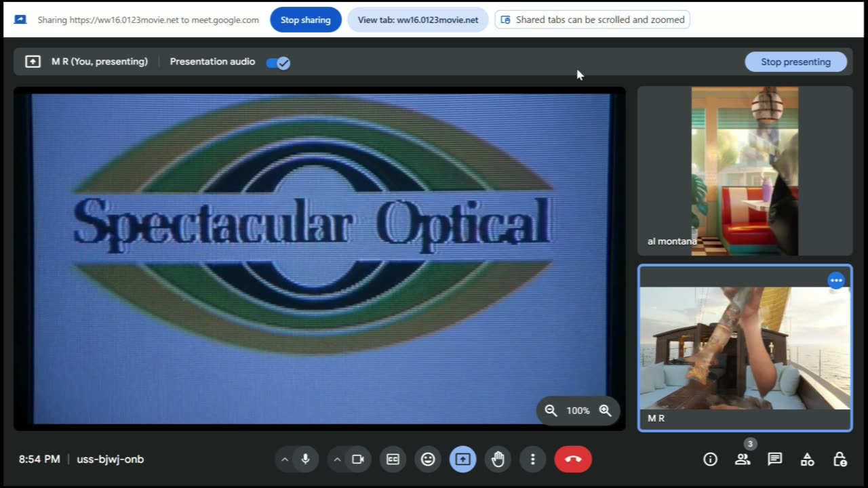Click the shared Spectacular Optical presentation

[319, 258]
